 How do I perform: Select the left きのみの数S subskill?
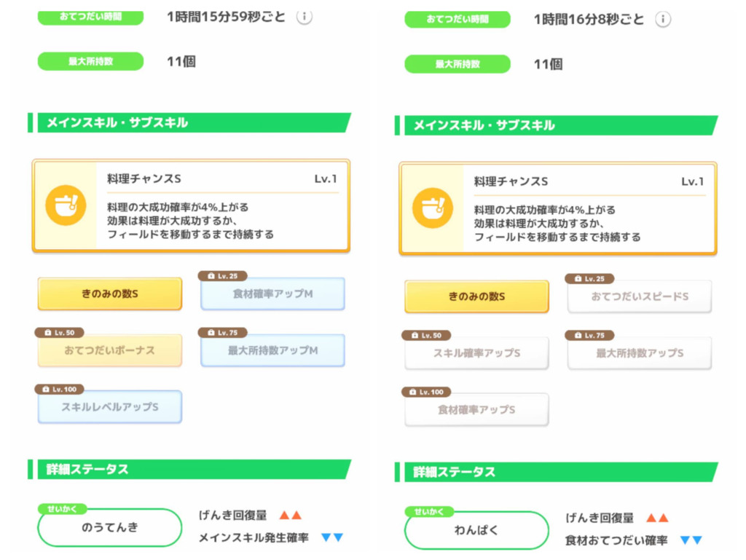110,294
